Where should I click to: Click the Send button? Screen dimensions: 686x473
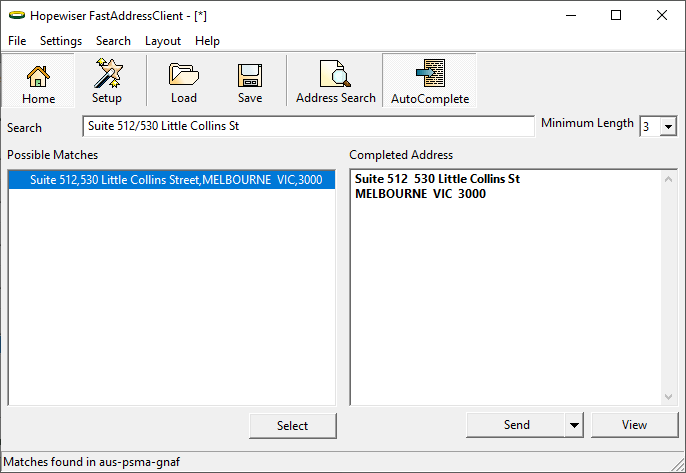pyautogui.click(x=516, y=425)
